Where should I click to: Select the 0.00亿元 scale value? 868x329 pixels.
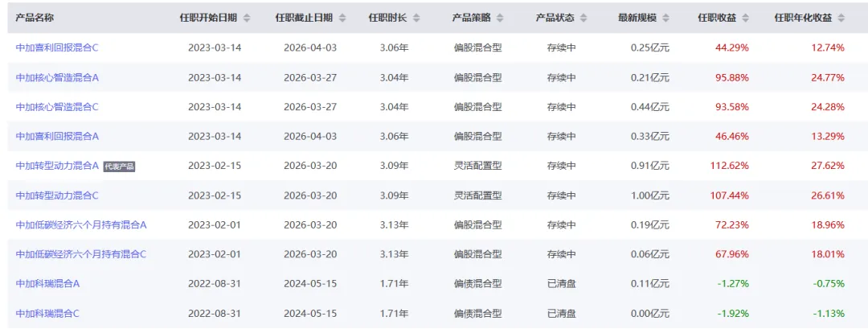[650, 313]
